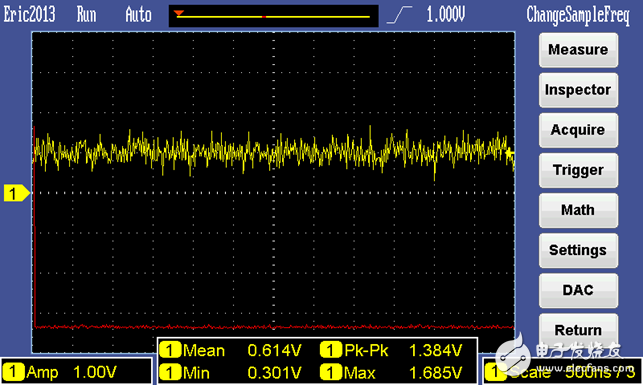Click the channel 1 ground level marker

pos(17,193)
